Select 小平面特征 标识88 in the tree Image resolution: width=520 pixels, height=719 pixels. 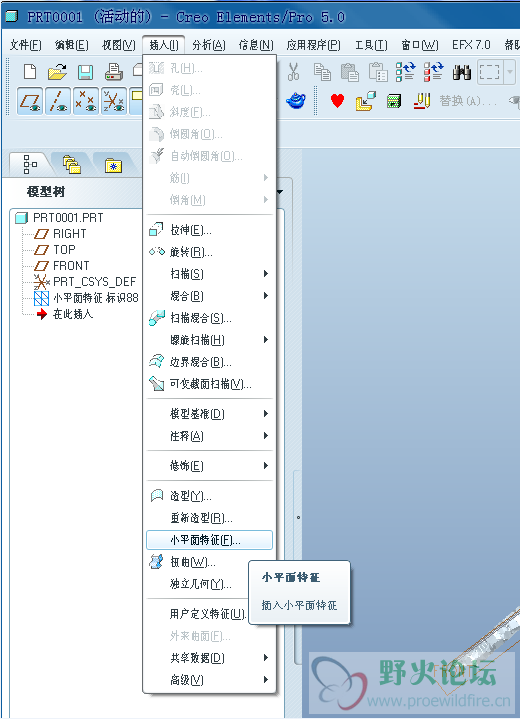(x=96, y=298)
